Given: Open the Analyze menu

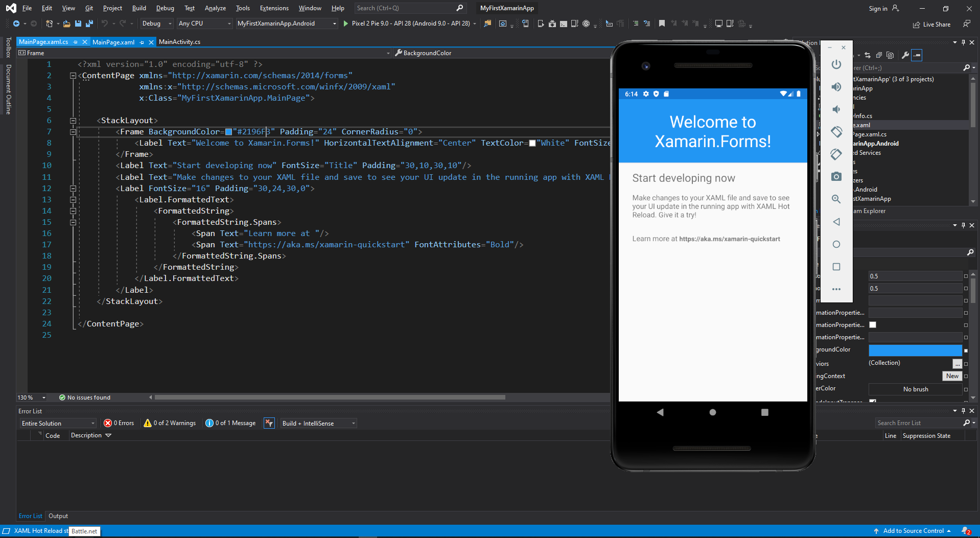Looking at the screenshot, I should pyautogui.click(x=215, y=8).
